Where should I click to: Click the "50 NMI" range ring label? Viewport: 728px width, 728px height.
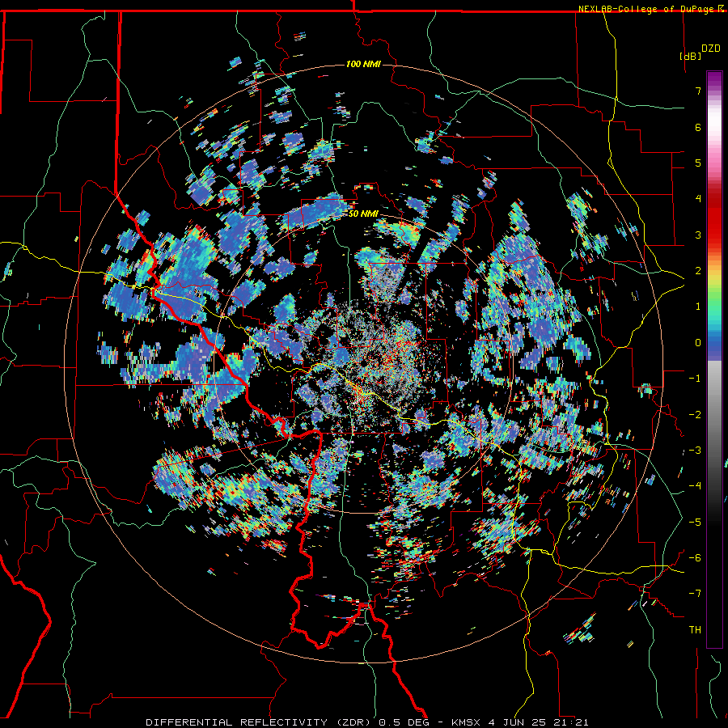363,214
